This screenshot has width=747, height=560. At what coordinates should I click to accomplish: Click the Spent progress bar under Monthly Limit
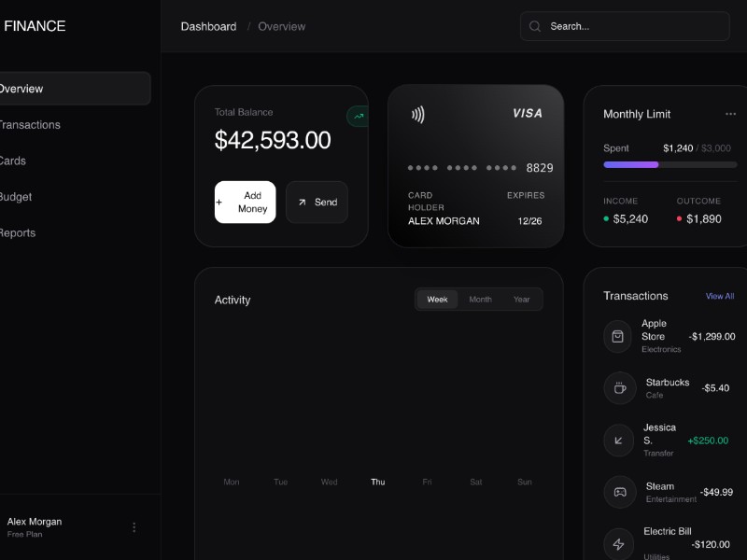[x=669, y=164]
